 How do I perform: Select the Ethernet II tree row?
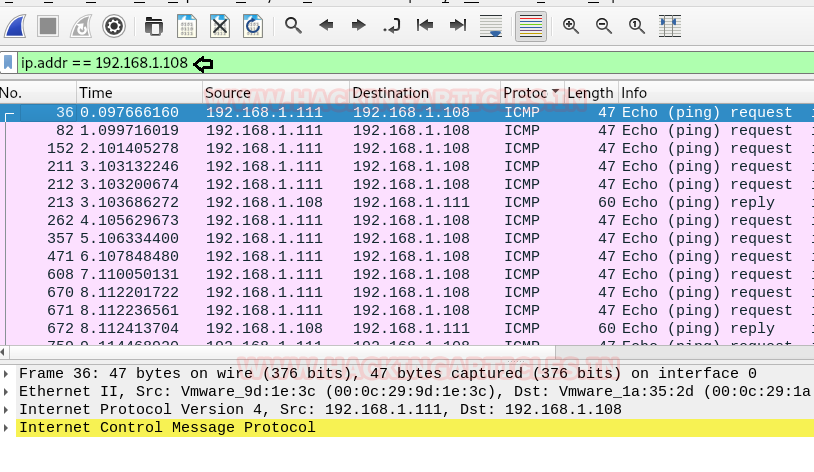pyautogui.click(x=414, y=392)
